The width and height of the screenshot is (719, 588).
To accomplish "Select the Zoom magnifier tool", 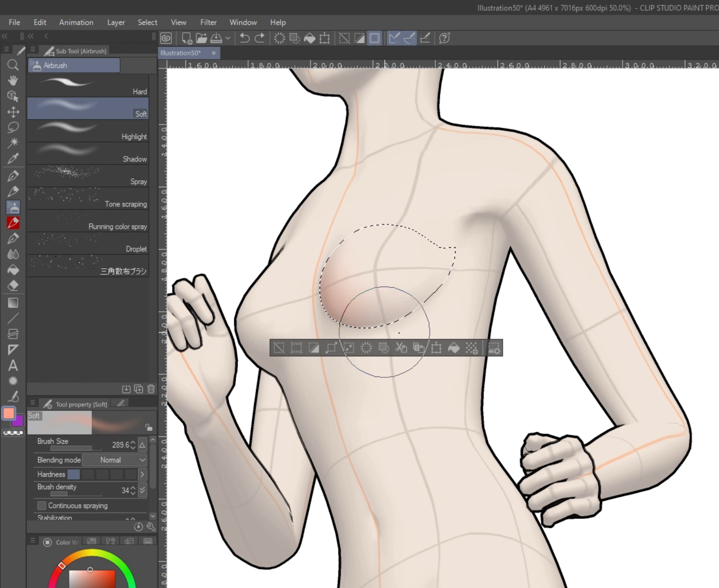I will tap(13, 65).
